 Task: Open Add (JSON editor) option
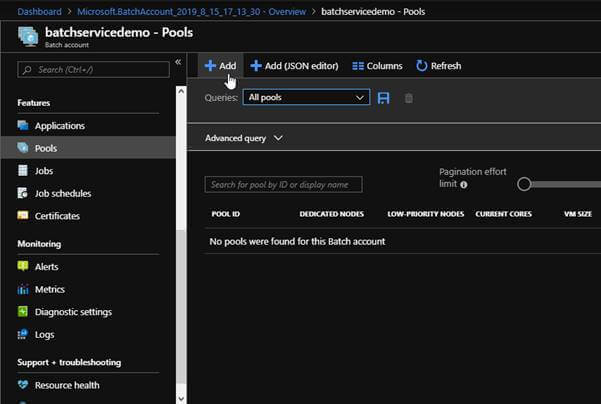pyautogui.click(x=294, y=66)
